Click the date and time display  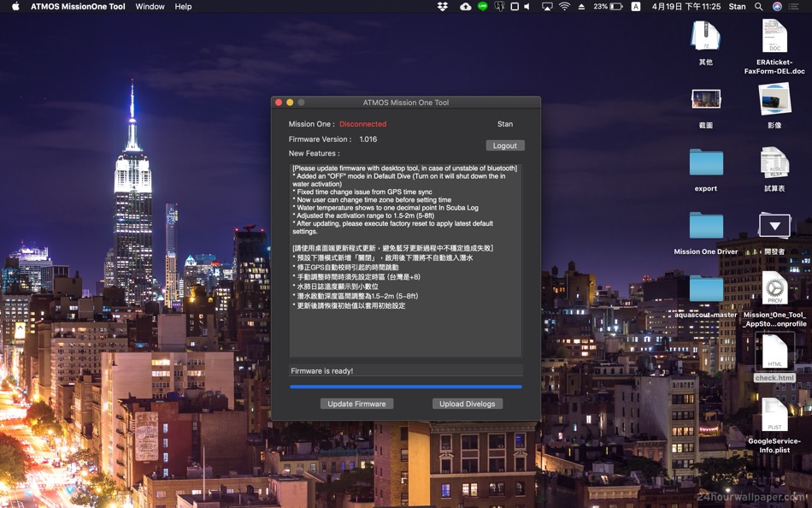pos(686,7)
